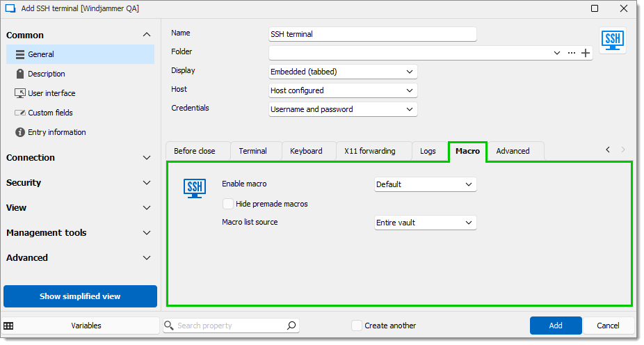
Task: Click the Name text field
Action: point(373,34)
